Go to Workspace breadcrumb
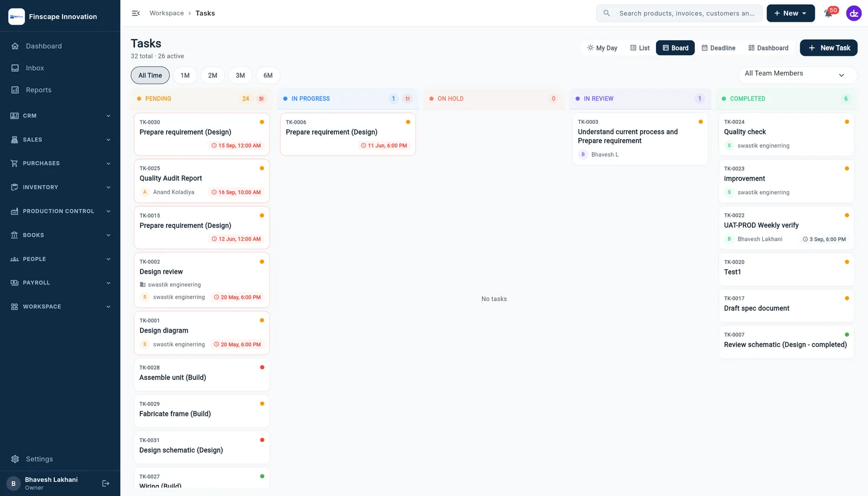The image size is (868, 496). (167, 13)
